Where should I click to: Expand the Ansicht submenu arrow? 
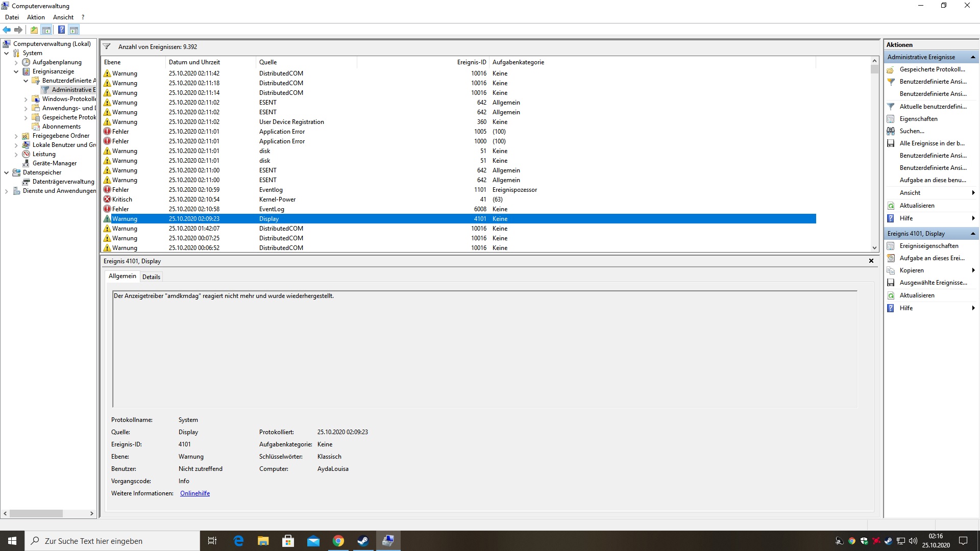[973, 193]
